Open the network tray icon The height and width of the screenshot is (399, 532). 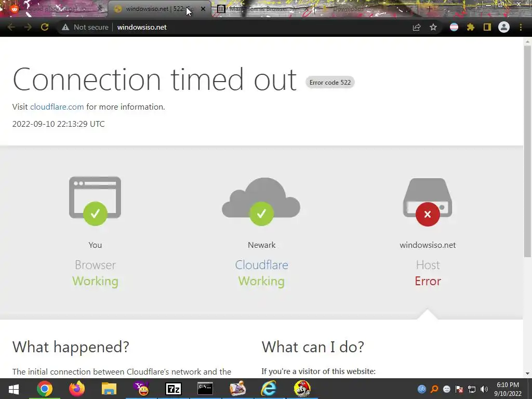click(472, 389)
